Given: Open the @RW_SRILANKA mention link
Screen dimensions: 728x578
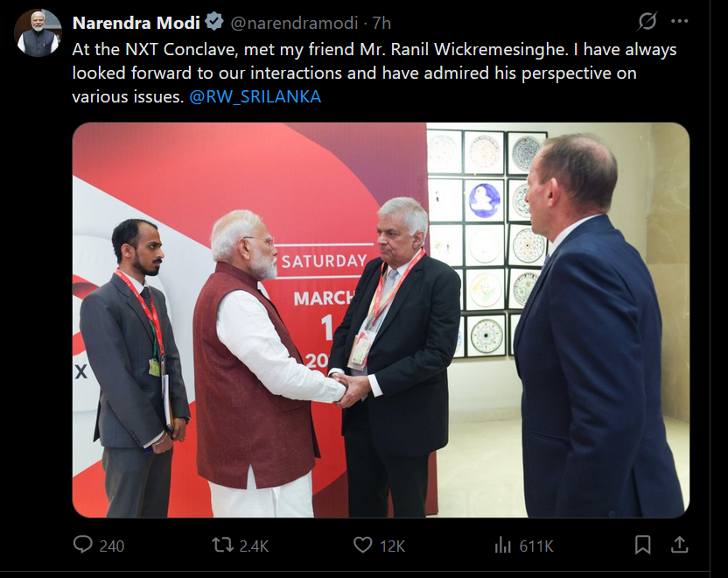Looking at the screenshot, I should [x=255, y=97].
